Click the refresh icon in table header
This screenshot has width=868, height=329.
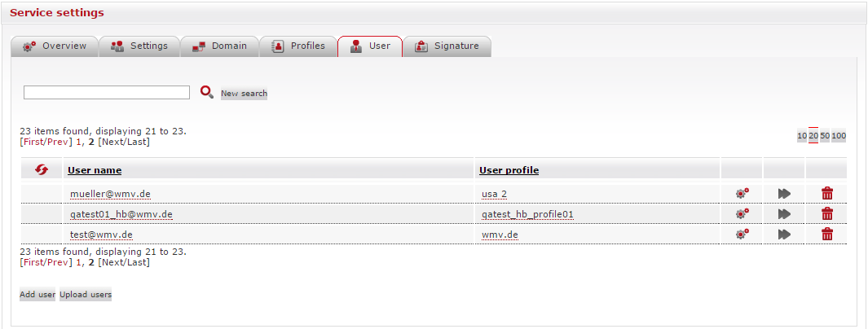(42, 169)
